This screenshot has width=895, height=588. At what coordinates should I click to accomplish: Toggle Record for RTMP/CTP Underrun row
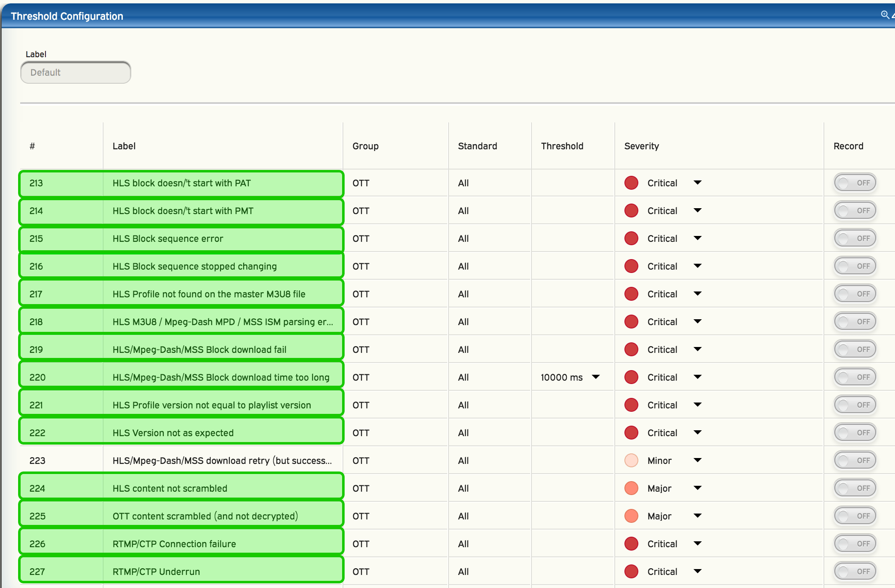pyautogui.click(x=855, y=572)
